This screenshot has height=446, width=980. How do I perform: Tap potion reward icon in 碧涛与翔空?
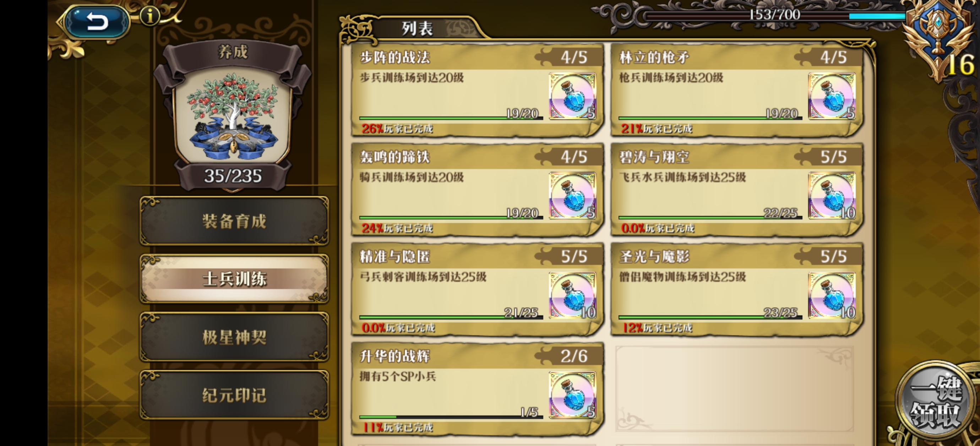click(x=832, y=196)
